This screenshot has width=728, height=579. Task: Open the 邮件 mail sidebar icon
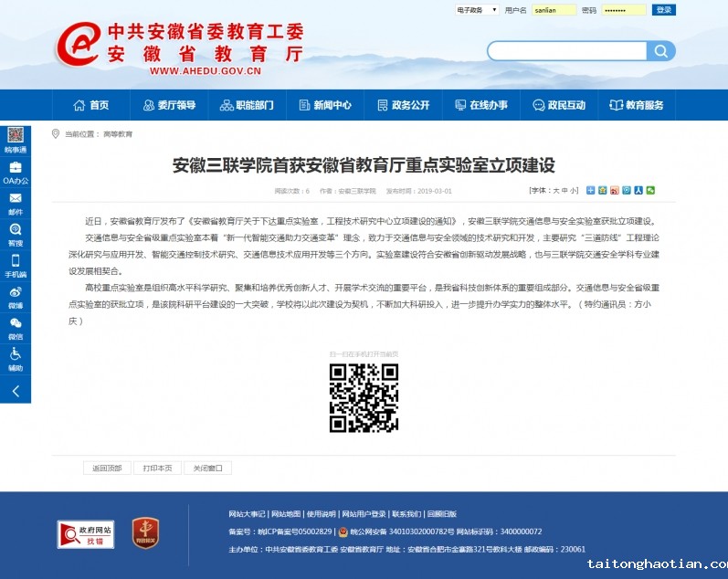click(16, 202)
